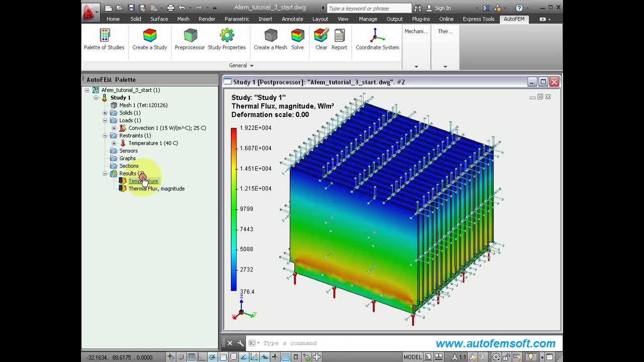Image resolution: width=644 pixels, height=362 pixels.
Task: Toggle Infer Constraints in the status bar
Action: click(170, 357)
